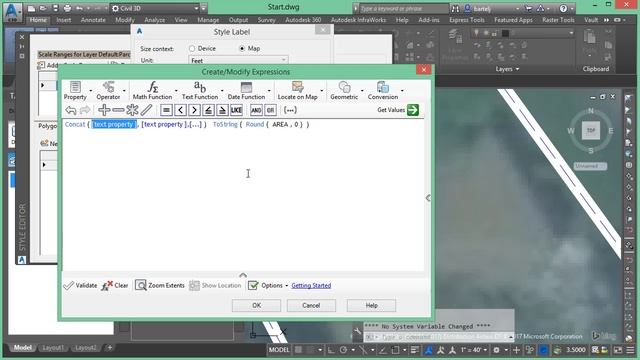The width and height of the screenshot is (640, 360).
Task: Click Zoom Extents button
Action: click(160, 285)
